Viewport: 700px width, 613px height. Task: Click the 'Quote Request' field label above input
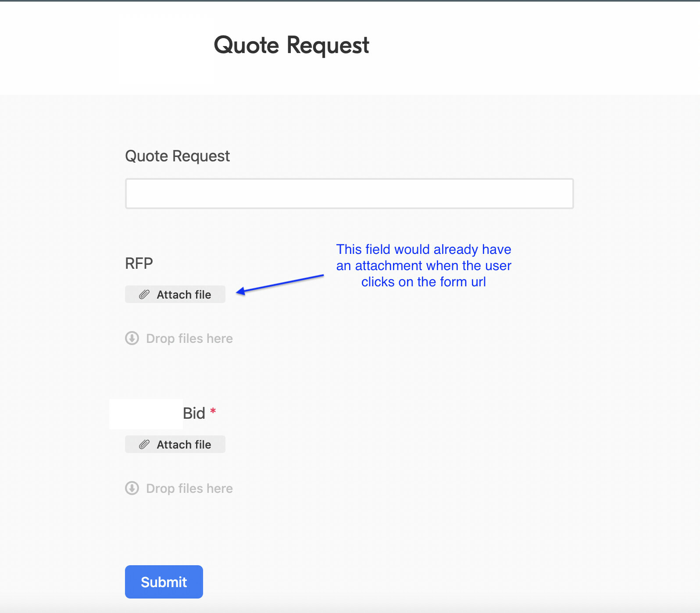177,156
